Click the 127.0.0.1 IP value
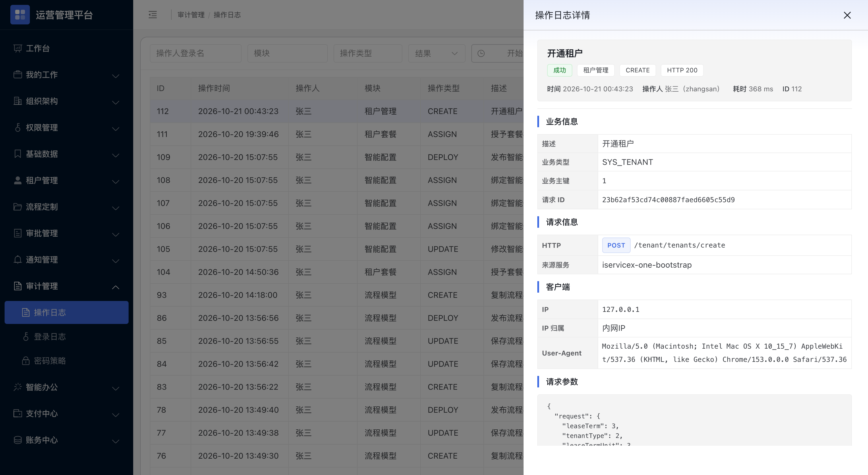Image resolution: width=868 pixels, height=475 pixels. pos(620,310)
